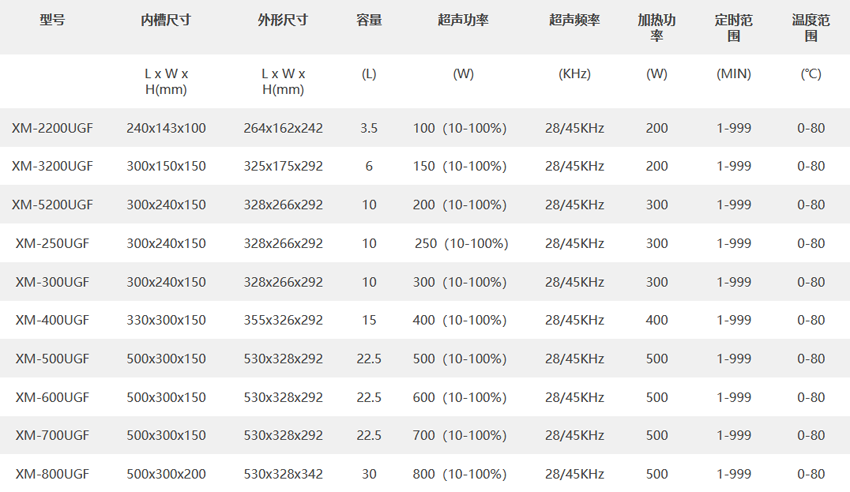The width and height of the screenshot is (850, 492).
Task: Select the XM-3200UGF model row
Action: (x=52, y=166)
